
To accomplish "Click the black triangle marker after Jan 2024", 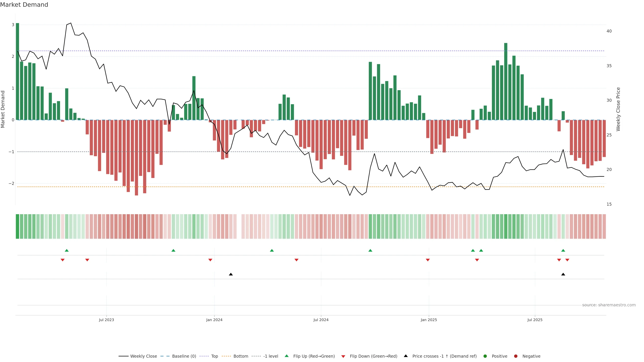I will tap(231, 274).
